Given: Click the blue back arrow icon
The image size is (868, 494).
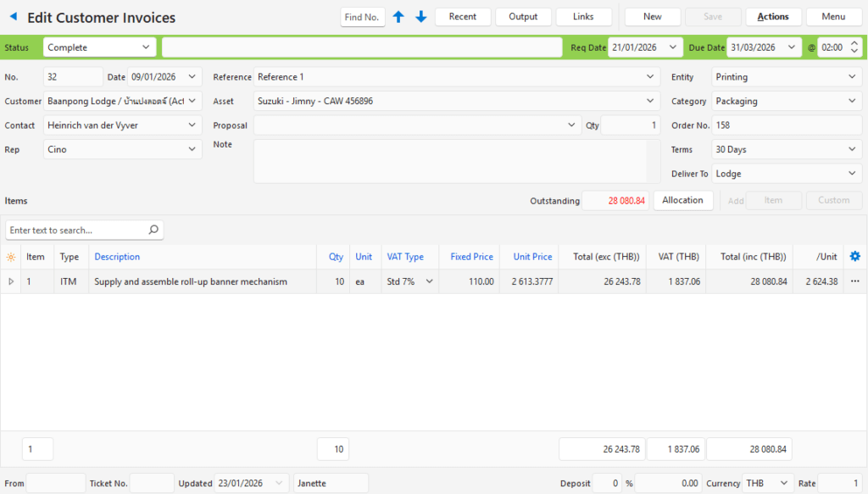Looking at the screenshot, I should coord(13,17).
